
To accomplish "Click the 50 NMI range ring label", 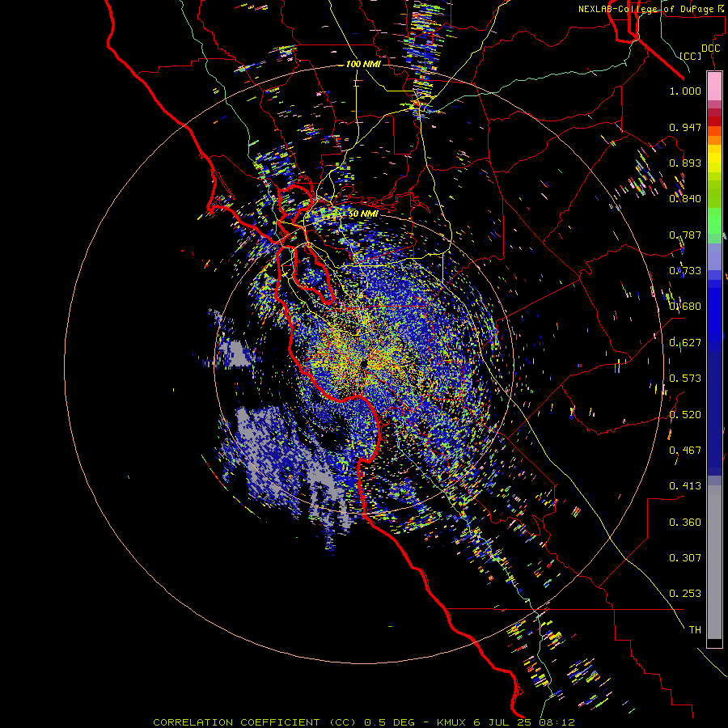I will click(363, 214).
